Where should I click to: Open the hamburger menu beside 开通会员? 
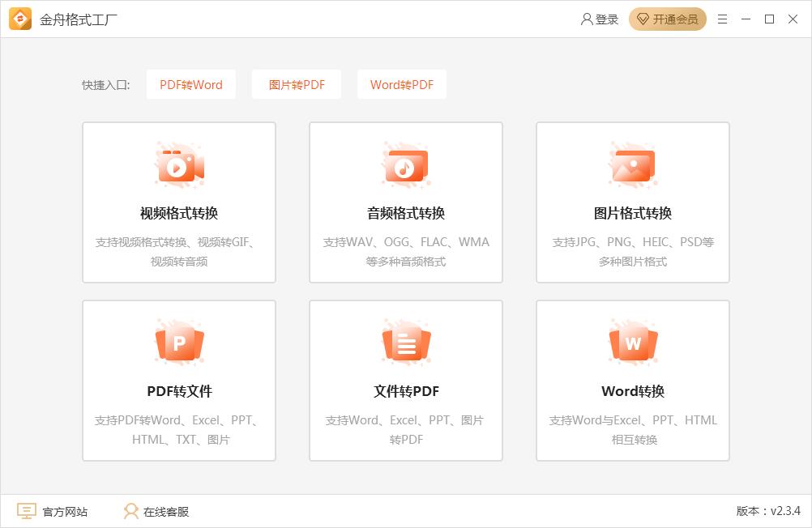tap(722, 18)
